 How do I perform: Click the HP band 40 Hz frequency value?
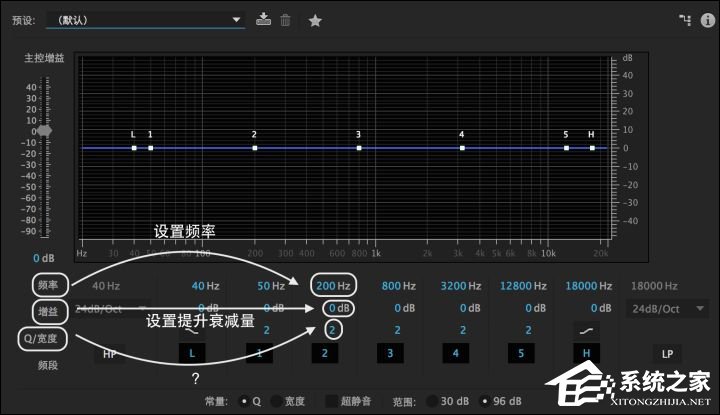pos(106,286)
